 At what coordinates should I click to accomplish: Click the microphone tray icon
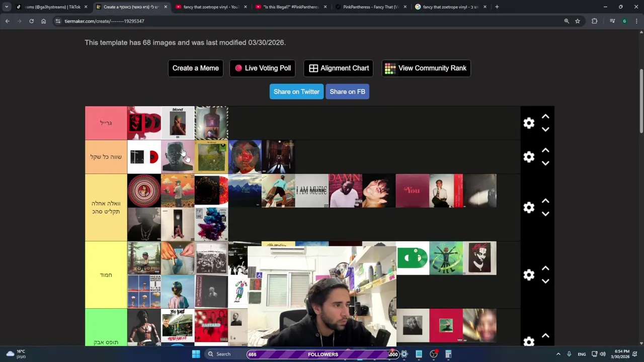(x=569, y=354)
